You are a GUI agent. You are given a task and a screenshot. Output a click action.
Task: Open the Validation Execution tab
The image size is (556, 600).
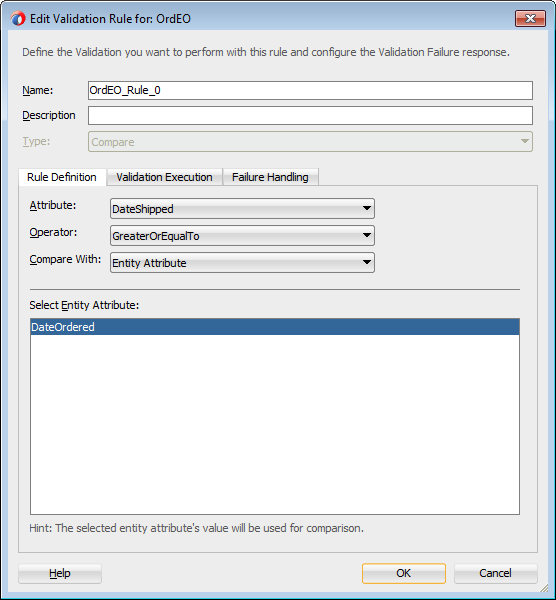(x=165, y=177)
